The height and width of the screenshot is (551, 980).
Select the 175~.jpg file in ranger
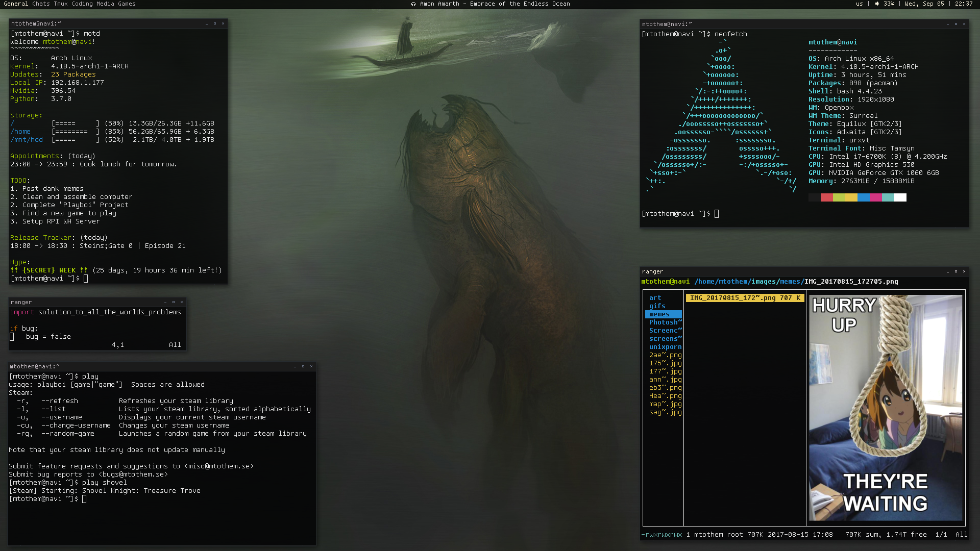[666, 363]
